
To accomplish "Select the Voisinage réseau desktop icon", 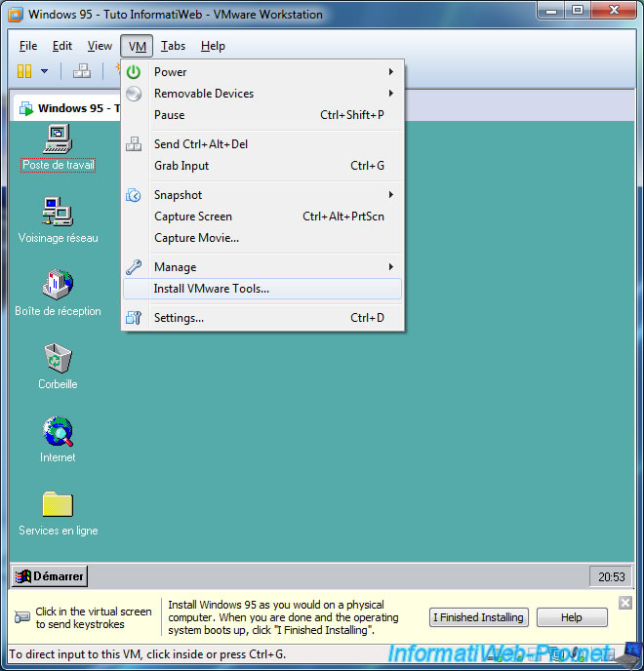I will click(x=58, y=220).
